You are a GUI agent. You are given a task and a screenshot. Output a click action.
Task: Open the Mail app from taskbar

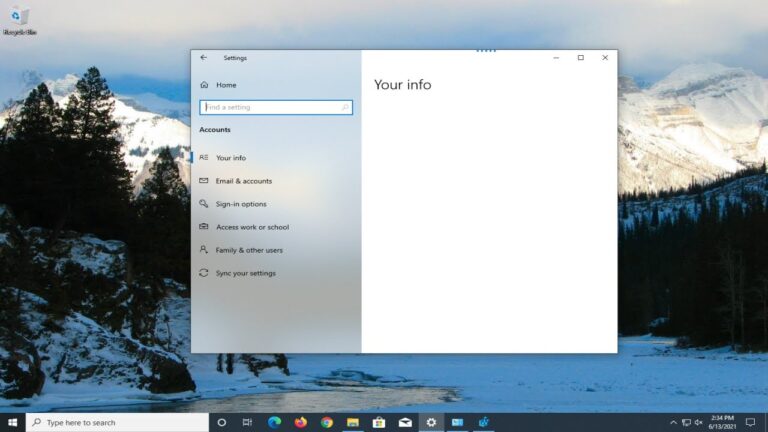coord(404,422)
